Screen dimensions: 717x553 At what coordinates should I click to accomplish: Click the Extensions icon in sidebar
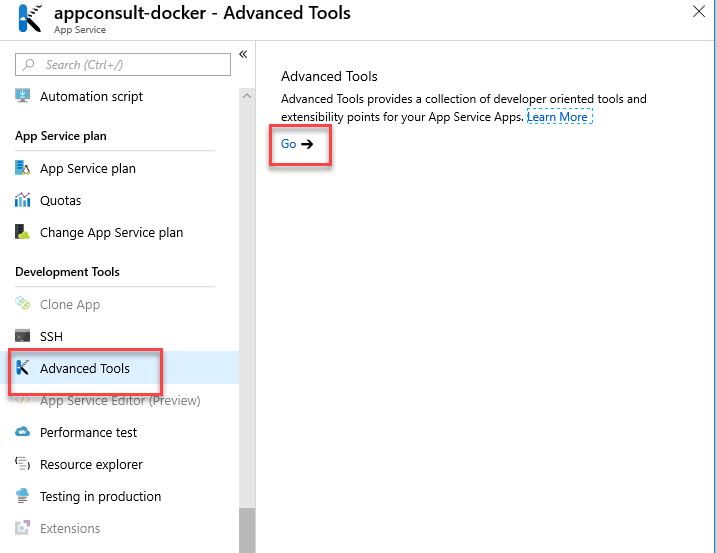[23, 528]
